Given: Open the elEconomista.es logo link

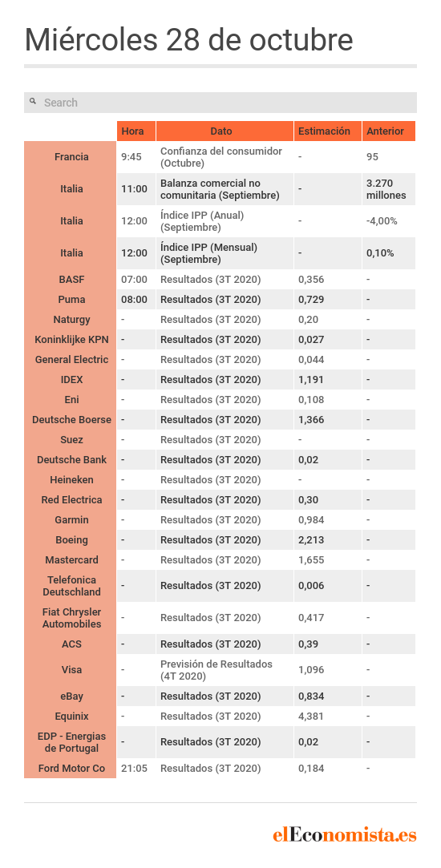Looking at the screenshot, I should tap(345, 835).
